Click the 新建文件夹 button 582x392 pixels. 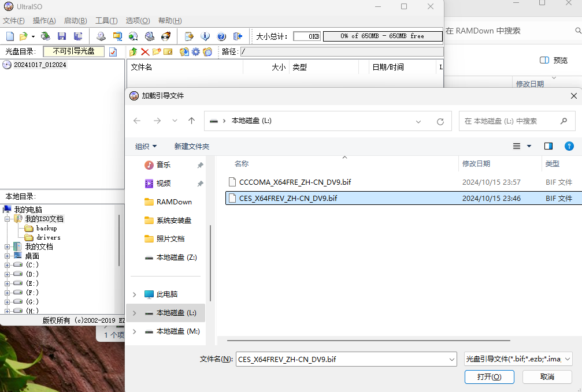coord(191,147)
